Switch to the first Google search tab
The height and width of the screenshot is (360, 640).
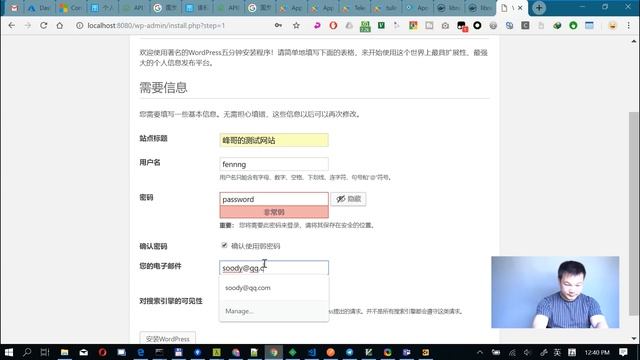165,8
